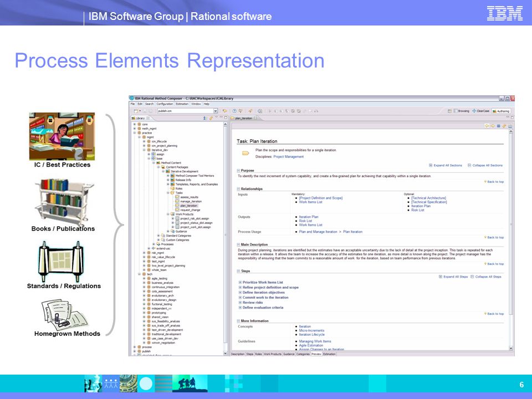Screen dimensions: 532x399
Task: Maximize the plan_iteration editor area
Action: pyautogui.click(x=512, y=117)
